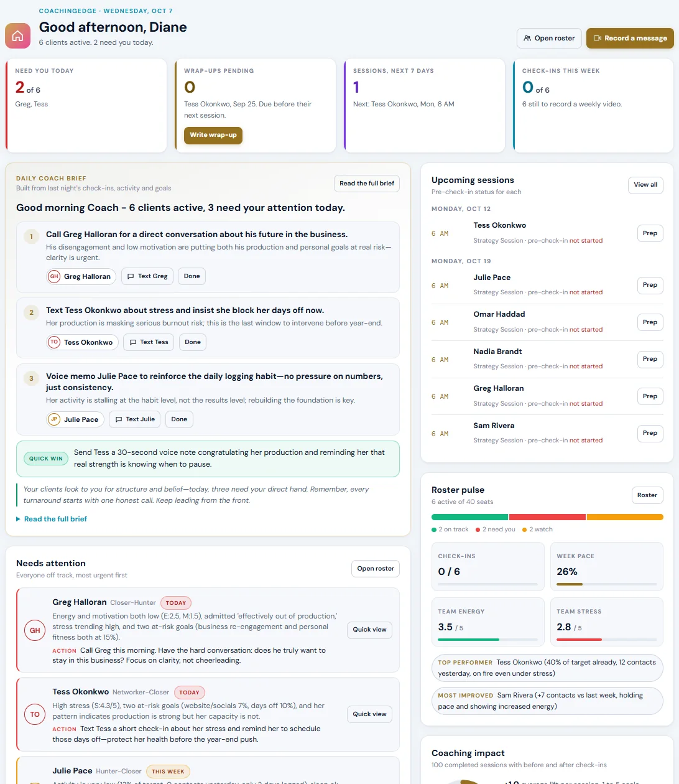This screenshot has height=784, width=679.
Task: Mark the Julie Pace action Done
Action: [179, 419]
